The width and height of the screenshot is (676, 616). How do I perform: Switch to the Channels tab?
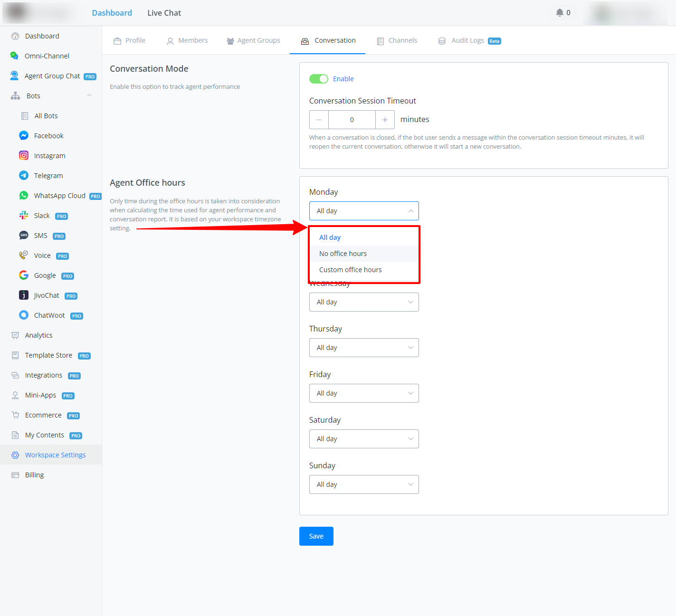pyautogui.click(x=397, y=40)
